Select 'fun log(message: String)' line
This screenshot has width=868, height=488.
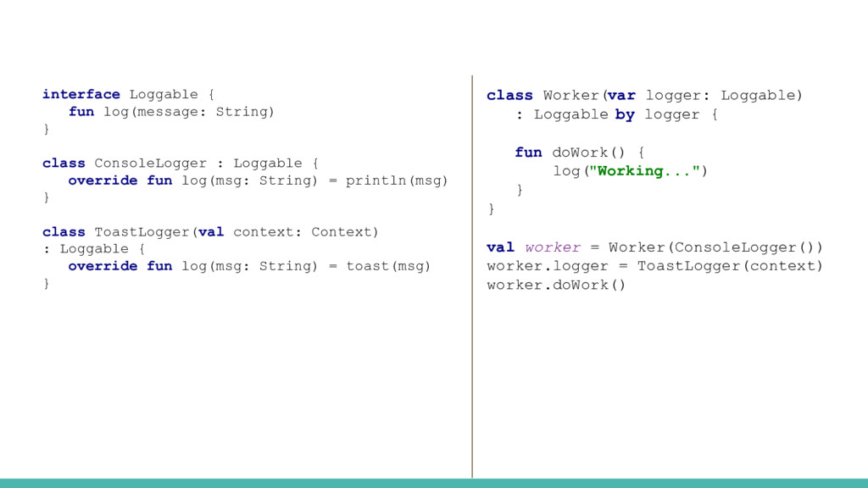click(171, 112)
